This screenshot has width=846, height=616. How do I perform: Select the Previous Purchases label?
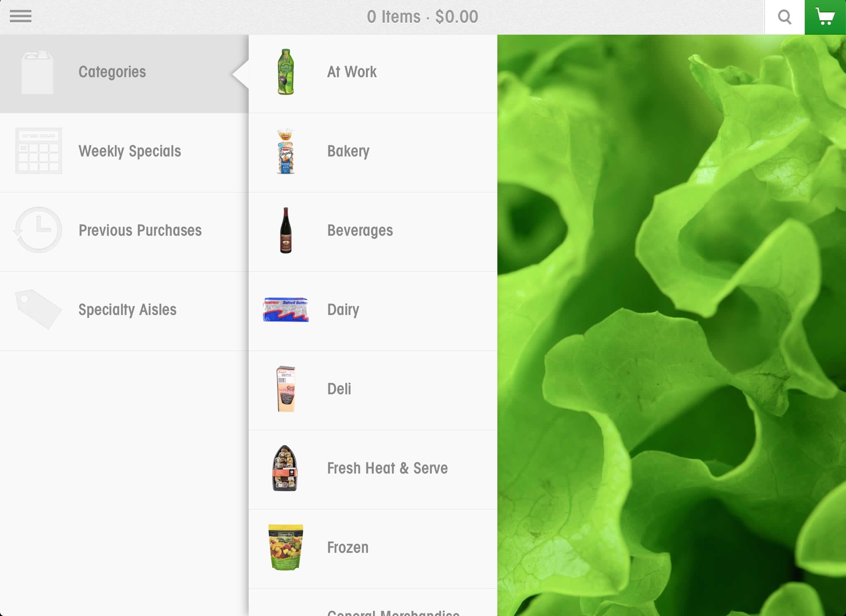coord(140,230)
